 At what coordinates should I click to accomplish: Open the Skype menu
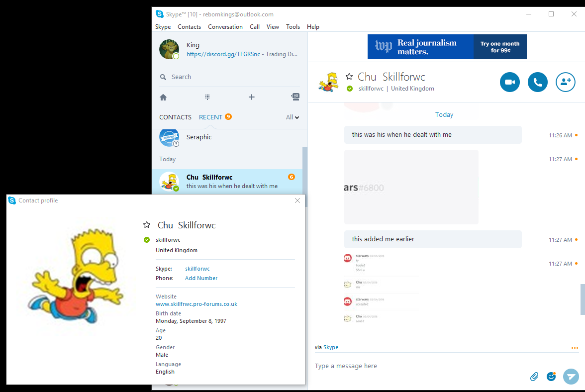tap(163, 27)
